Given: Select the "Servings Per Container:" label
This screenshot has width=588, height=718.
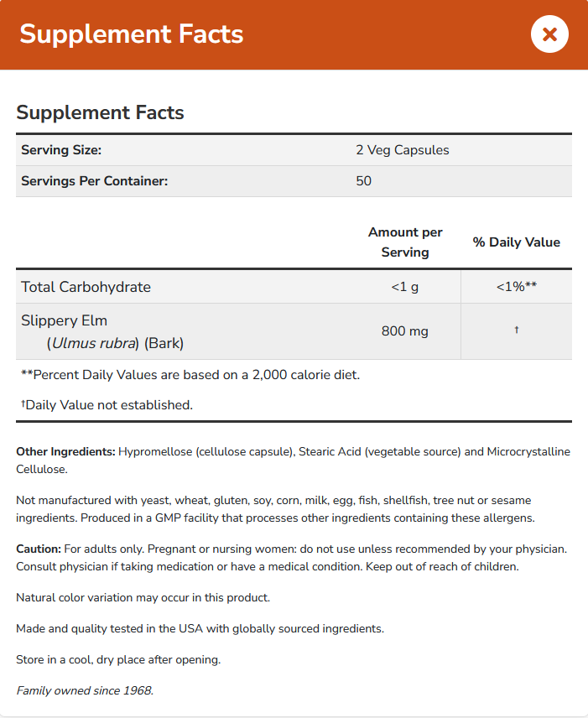Looking at the screenshot, I should pyautogui.click(x=94, y=180).
